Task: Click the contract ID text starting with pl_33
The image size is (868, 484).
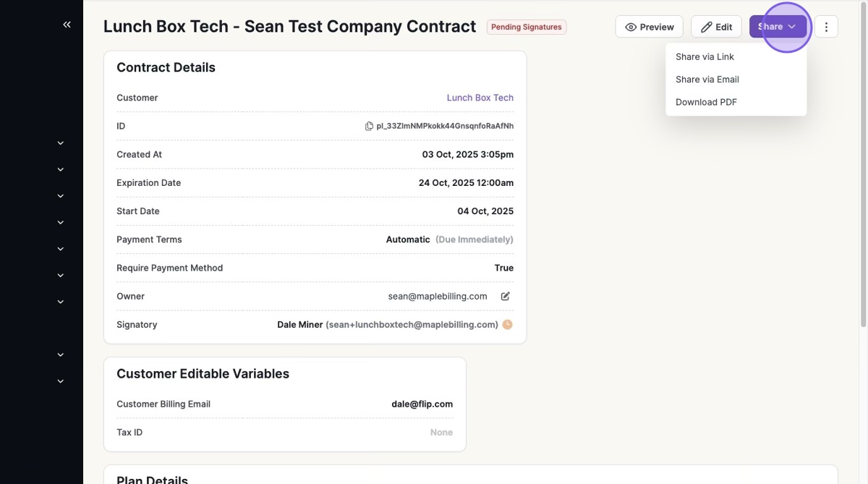Action: click(x=445, y=126)
